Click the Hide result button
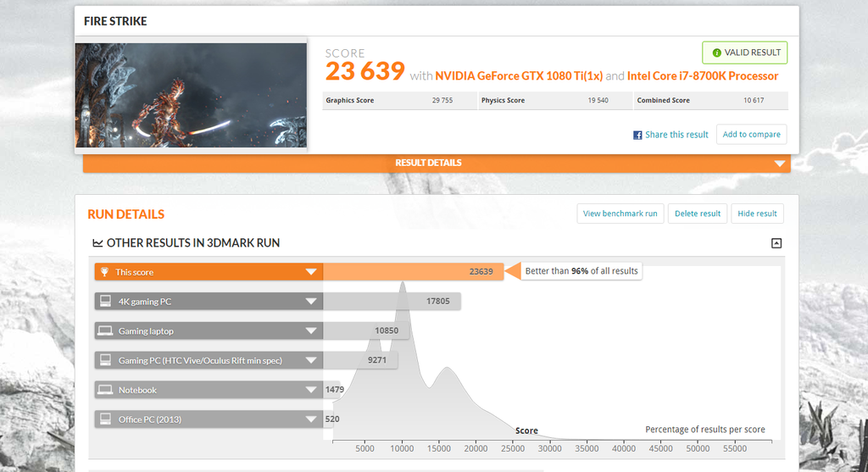Viewport: 868px width, 472px height. click(x=757, y=214)
